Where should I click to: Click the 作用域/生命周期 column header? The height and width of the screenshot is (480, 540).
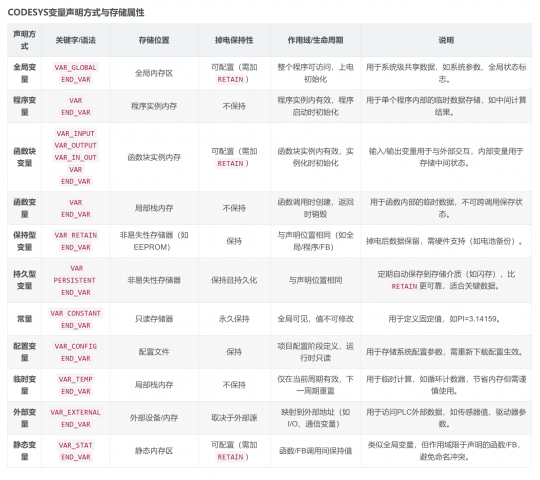click(x=315, y=40)
